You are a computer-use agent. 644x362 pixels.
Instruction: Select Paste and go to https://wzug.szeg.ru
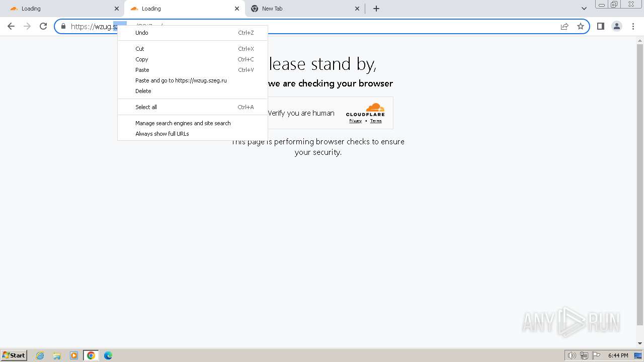193,80
